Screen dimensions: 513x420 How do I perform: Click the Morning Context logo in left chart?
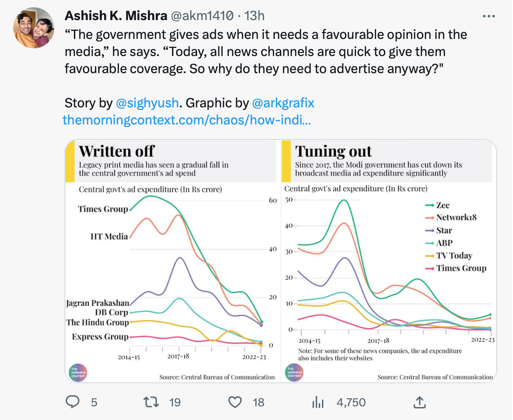78,372
